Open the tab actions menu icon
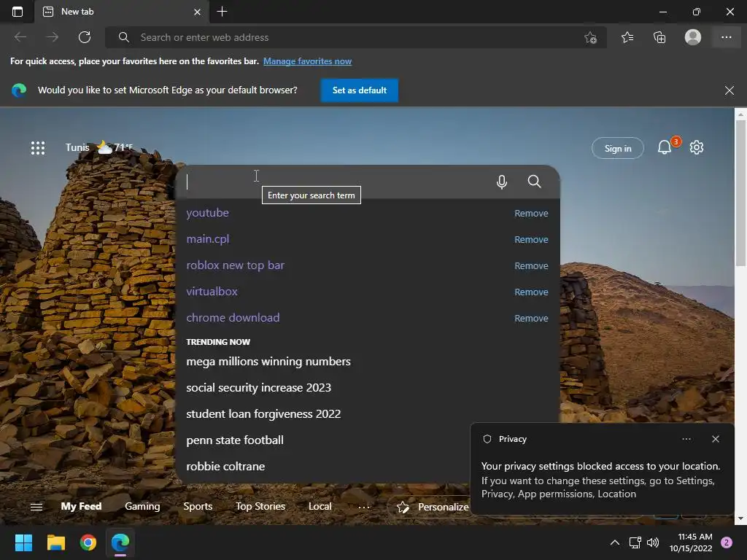 [18, 12]
